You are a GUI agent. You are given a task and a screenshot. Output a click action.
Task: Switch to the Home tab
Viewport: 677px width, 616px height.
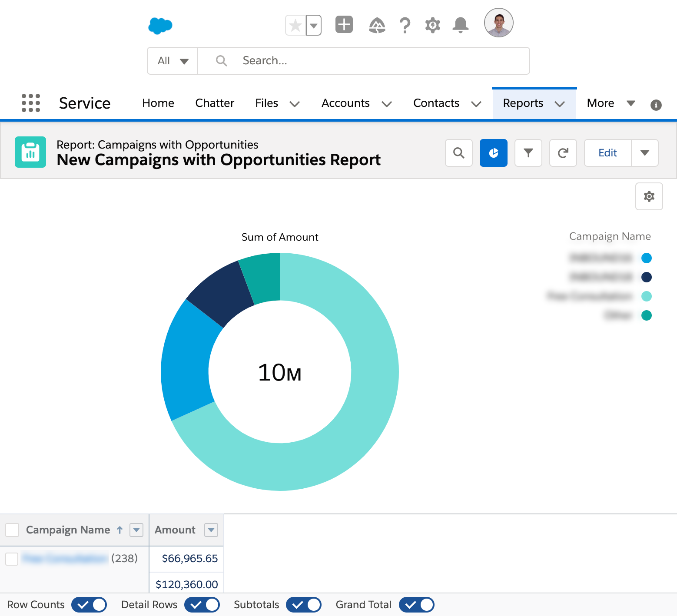pyautogui.click(x=158, y=103)
